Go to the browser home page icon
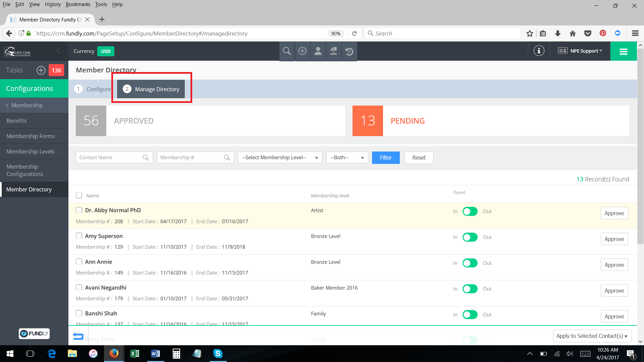The width and height of the screenshot is (644, 362). pos(573,34)
